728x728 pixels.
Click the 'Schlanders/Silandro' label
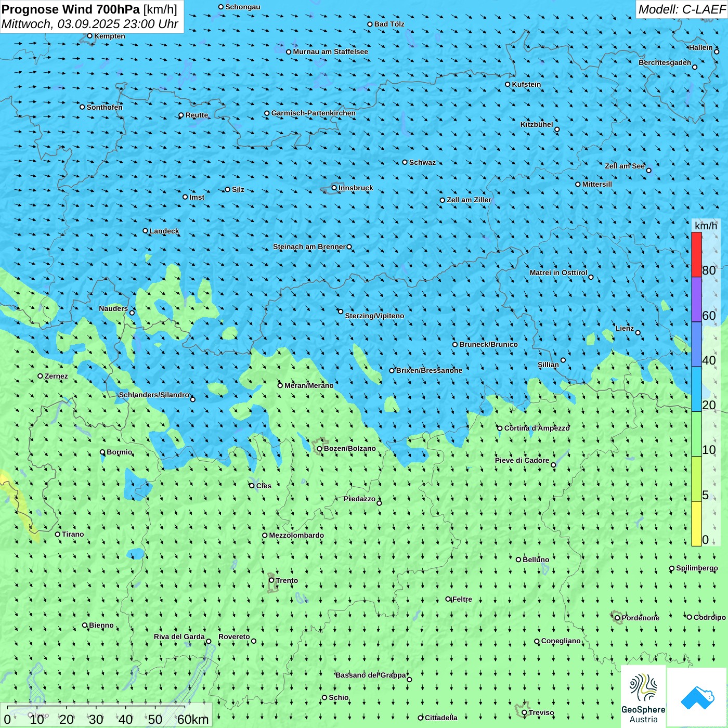(154, 395)
